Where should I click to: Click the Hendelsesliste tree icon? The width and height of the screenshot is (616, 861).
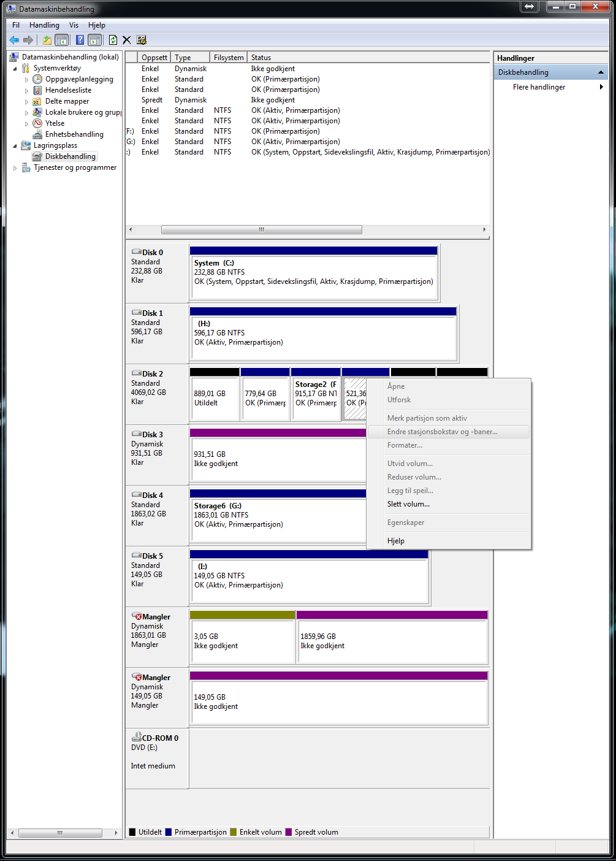pyautogui.click(x=37, y=90)
